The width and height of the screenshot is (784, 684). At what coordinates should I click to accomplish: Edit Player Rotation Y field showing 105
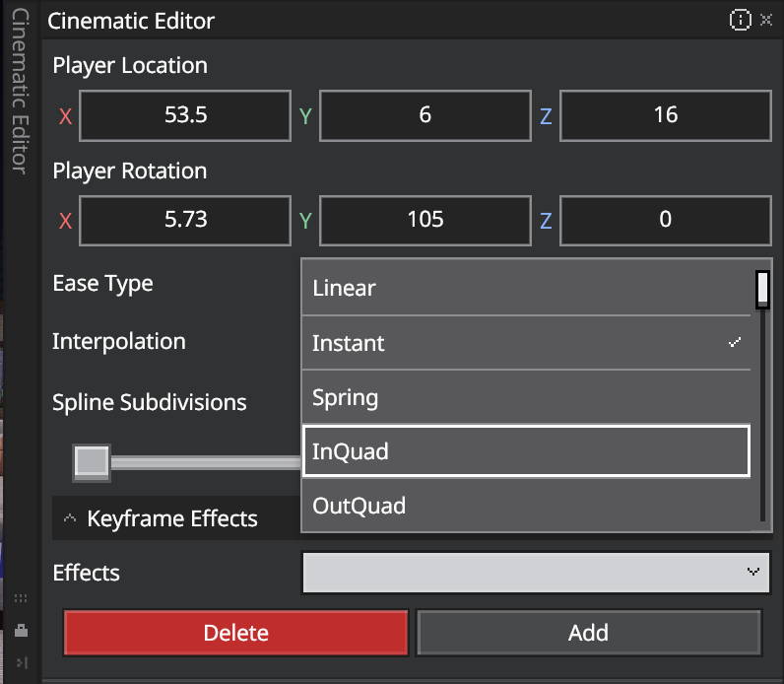point(425,220)
